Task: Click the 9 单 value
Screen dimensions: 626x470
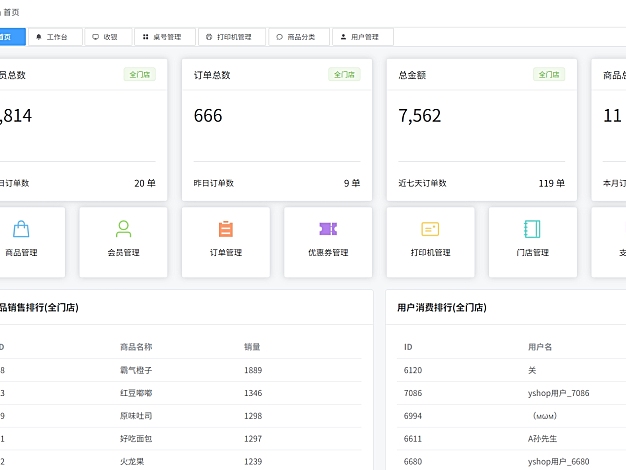Action: [x=352, y=183]
